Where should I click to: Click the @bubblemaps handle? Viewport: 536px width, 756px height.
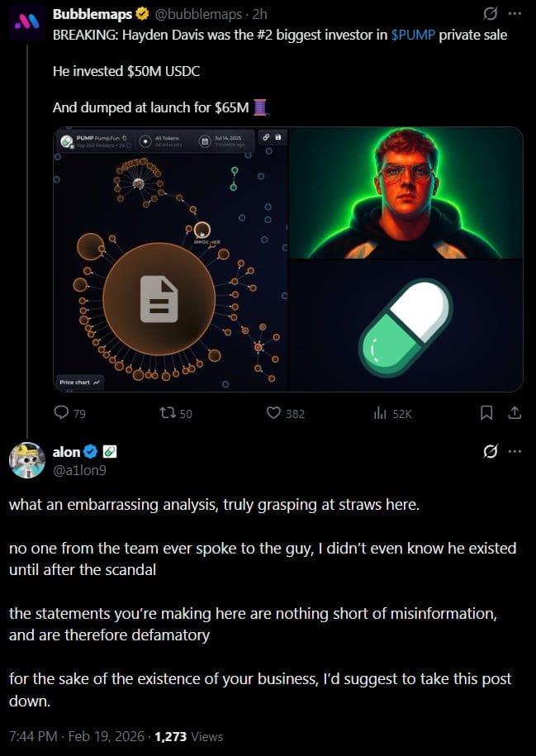pos(197,15)
